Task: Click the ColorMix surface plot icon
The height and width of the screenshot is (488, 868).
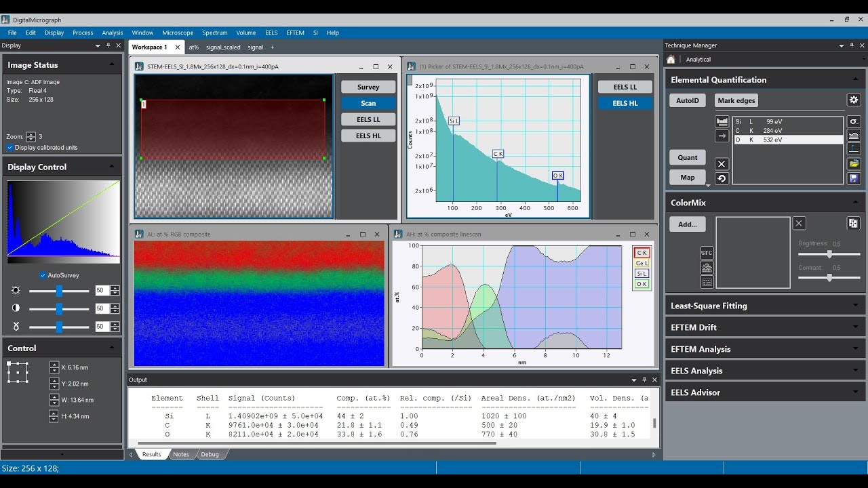Action: [707, 268]
